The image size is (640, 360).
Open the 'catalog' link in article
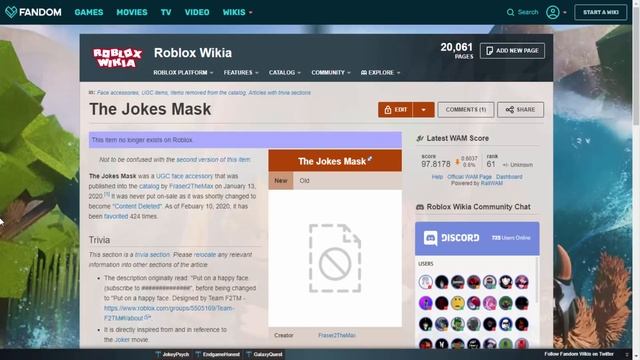pyautogui.click(x=149, y=186)
